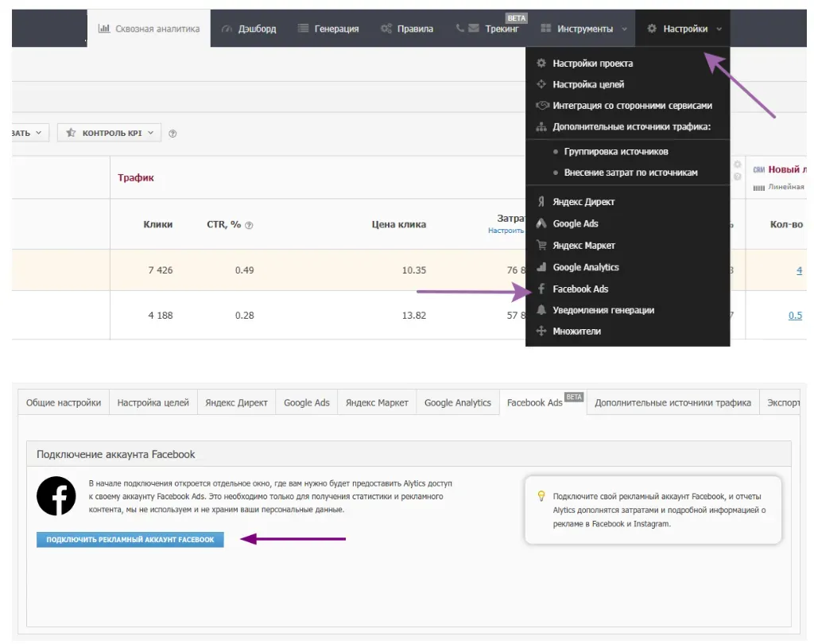This screenshot has width=814, height=644.
Task: Click Подключить рекламный аккаунт Facebook button
Action: point(130,540)
